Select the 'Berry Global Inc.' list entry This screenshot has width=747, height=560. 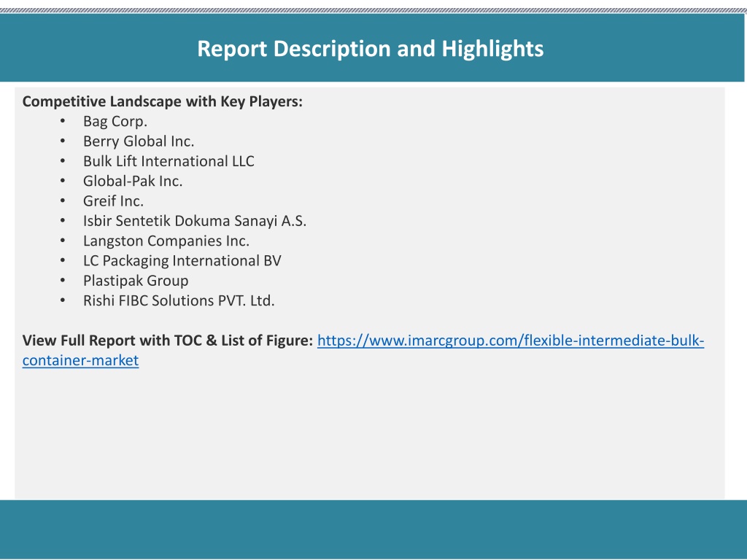(x=139, y=141)
